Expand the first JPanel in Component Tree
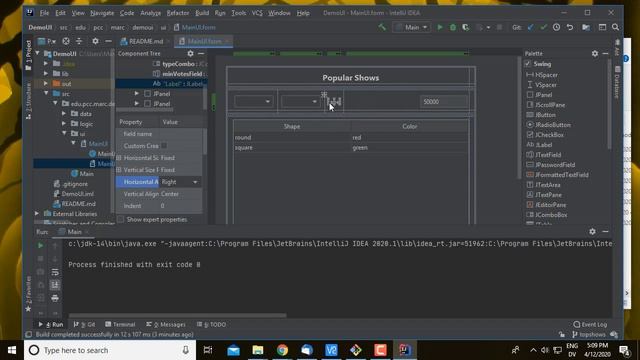 (137, 93)
